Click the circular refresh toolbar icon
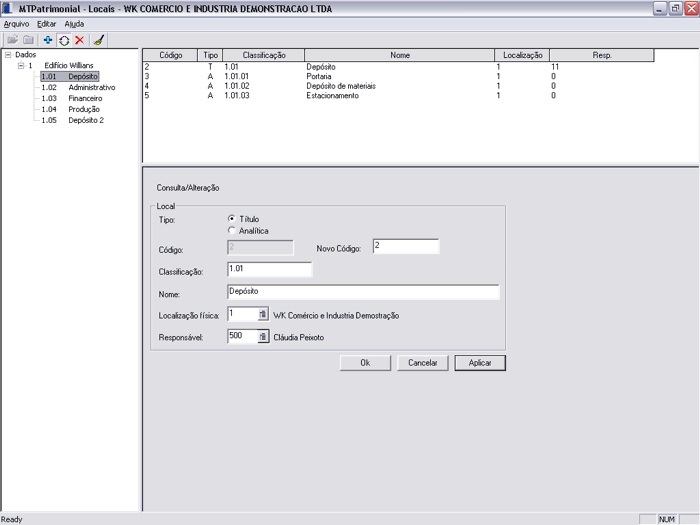The height and width of the screenshot is (525, 700). [63, 40]
